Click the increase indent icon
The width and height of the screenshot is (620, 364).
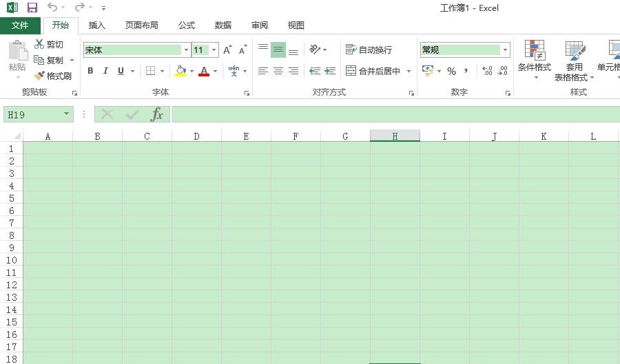330,71
